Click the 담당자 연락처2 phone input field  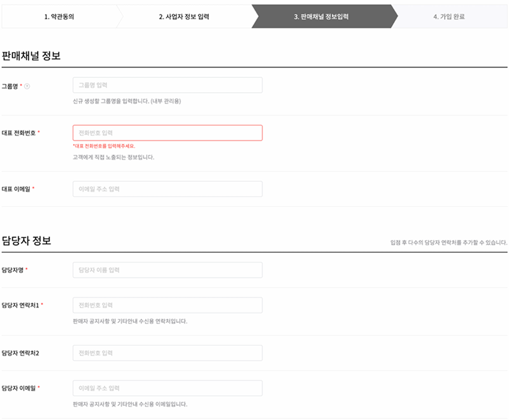click(167, 353)
